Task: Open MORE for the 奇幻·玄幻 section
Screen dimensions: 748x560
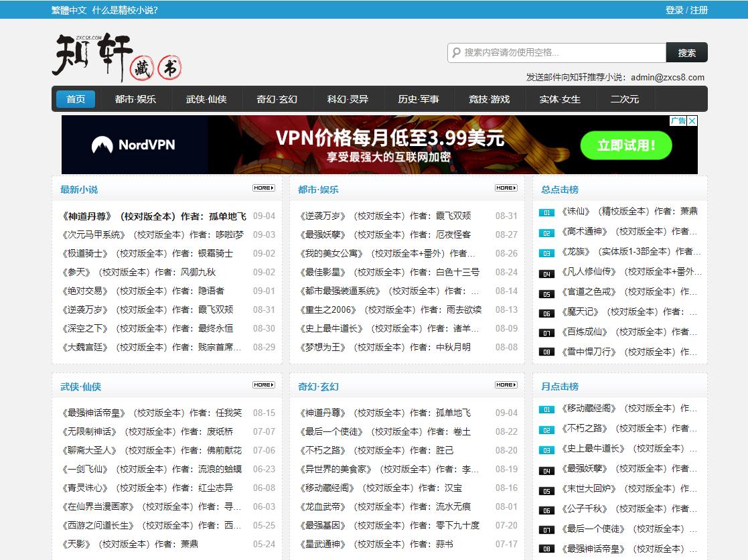Action: [506, 384]
